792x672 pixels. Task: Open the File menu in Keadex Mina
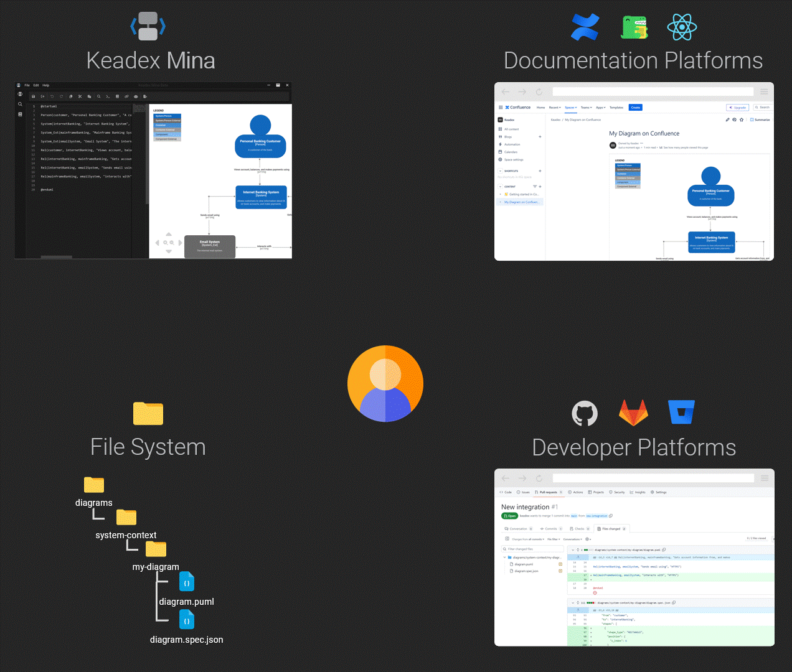point(27,85)
